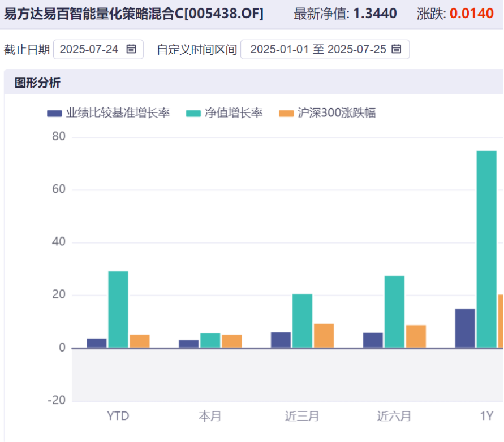Image resolution: width=504 pixels, height=442 pixels.
Task: Click the 净值增长率 teal legend swatch
Action: click(x=193, y=114)
